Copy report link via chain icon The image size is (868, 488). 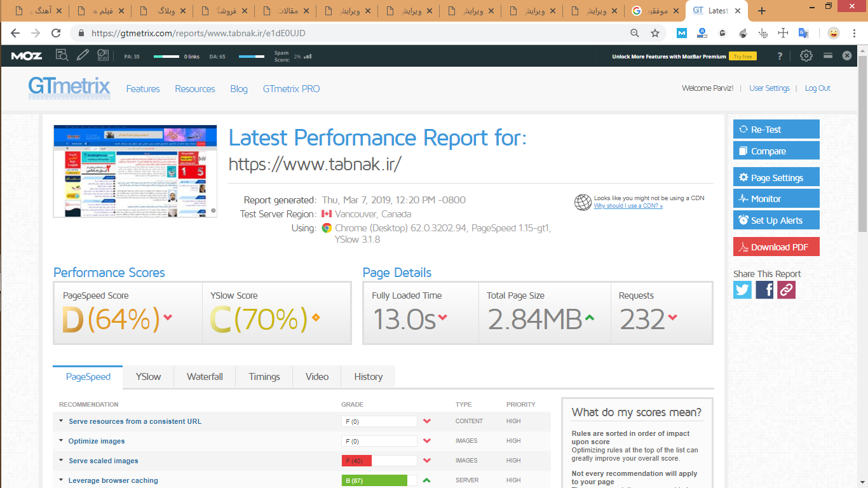click(x=787, y=290)
